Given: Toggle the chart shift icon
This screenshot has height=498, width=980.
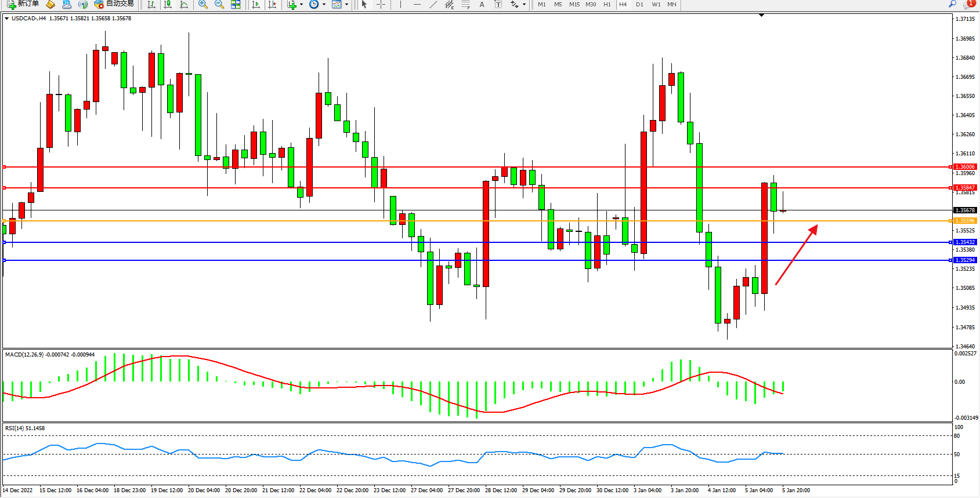Looking at the screenshot, I should click(272, 5).
